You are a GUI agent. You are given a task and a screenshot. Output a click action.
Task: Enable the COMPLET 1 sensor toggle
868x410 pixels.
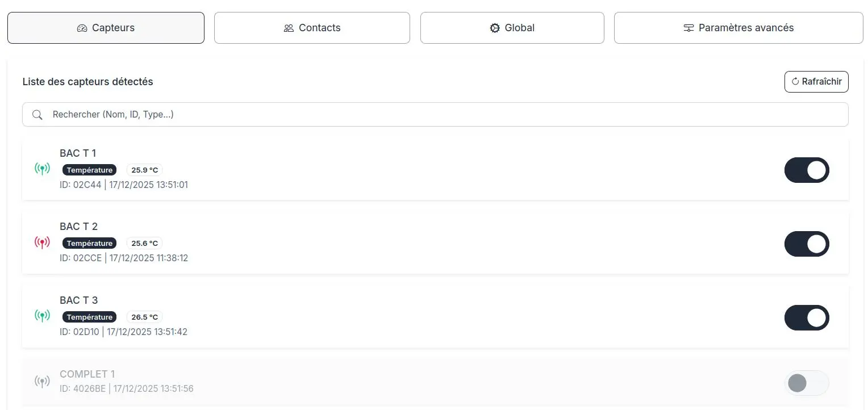click(x=807, y=383)
